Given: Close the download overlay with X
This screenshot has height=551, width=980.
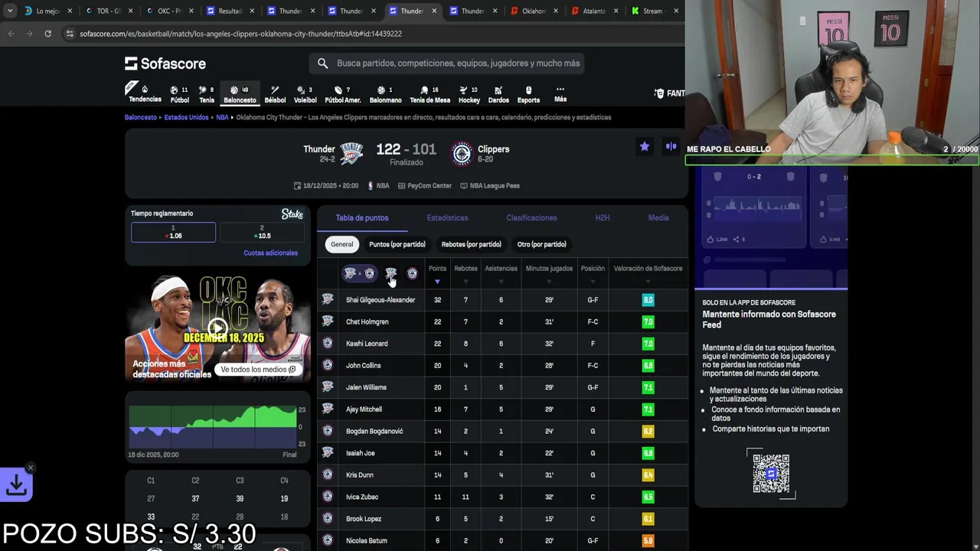Looking at the screenshot, I should pos(30,468).
